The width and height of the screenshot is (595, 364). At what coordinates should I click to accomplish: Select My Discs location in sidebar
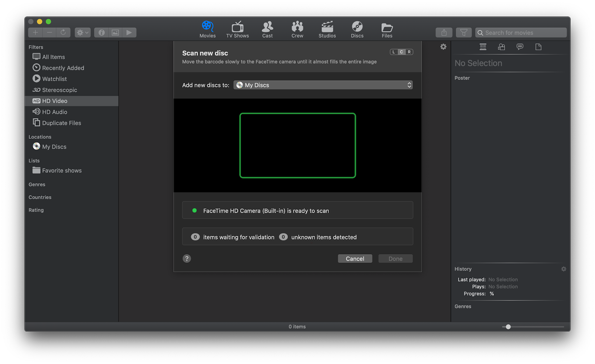pyautogui.click(x=71, y=146)
